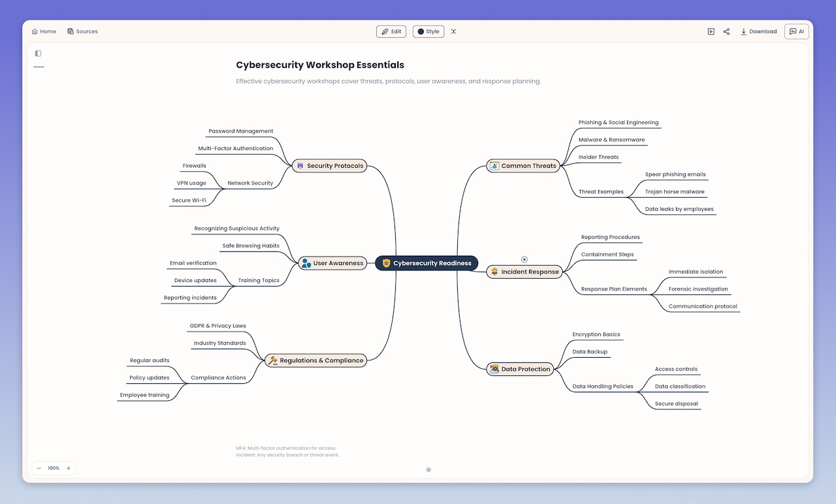This screenshot has height=504, width=836.
Task: Click the Data Protection node icon
Action: point(494,369)
